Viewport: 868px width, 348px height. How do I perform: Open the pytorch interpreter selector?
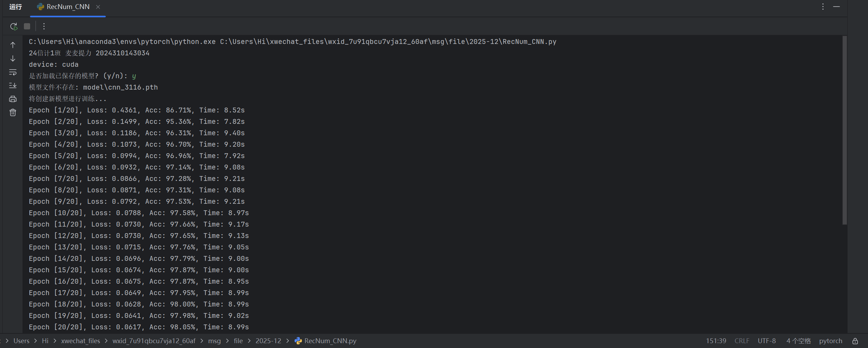click(x=831, y=341)
